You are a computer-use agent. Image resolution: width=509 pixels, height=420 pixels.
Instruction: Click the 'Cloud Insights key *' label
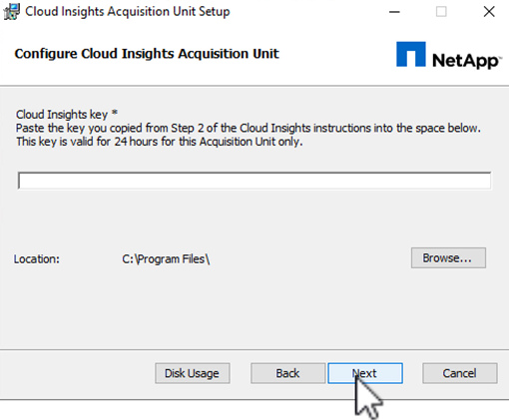[x=67, y=114]
